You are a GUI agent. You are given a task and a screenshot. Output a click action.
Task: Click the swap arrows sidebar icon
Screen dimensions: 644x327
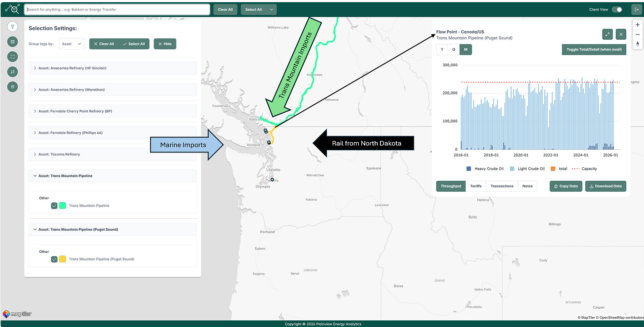pos(13,72)
